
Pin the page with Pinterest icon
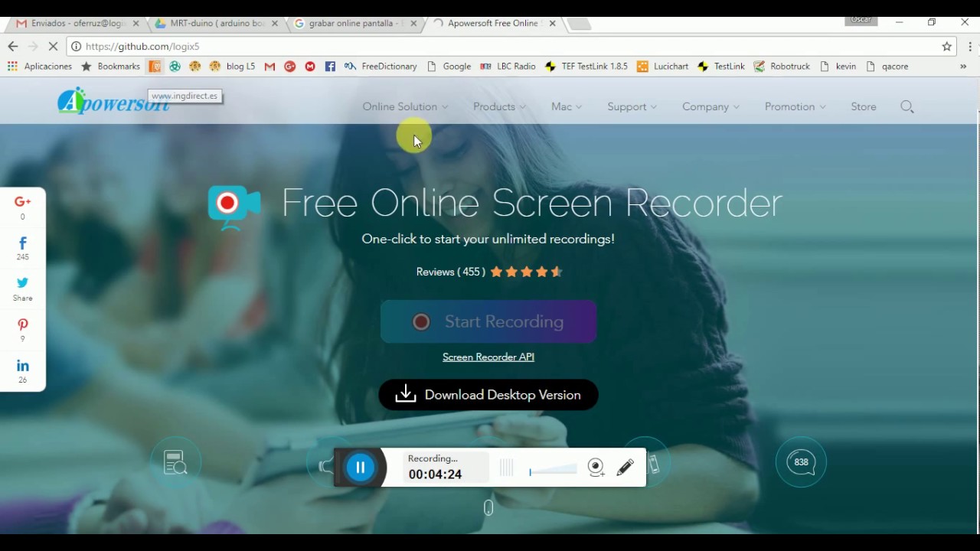point(23,330)
